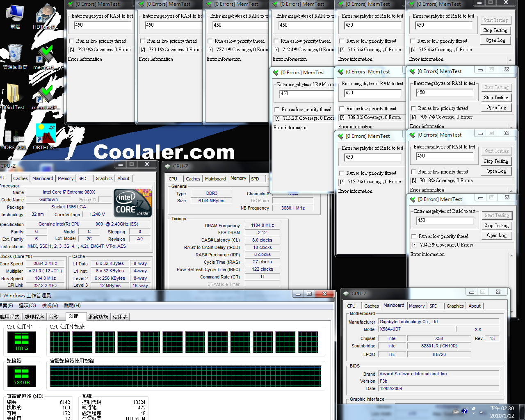Image resolution: width=525 pixels, height=420 pixels.
Task: Enable low priority thread in 709.0% coverage MemTest
Action: (x=342, y=109)
